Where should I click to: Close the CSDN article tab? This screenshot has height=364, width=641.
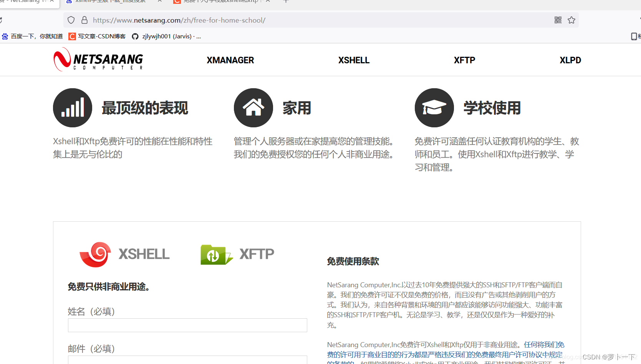[x=268, y=1]
